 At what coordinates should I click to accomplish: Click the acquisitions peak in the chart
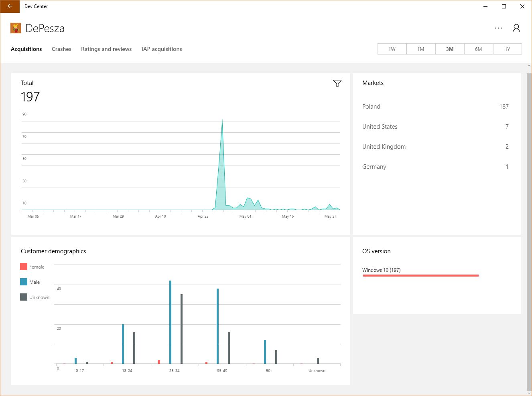pyautogui.click(x=222, y=120)
